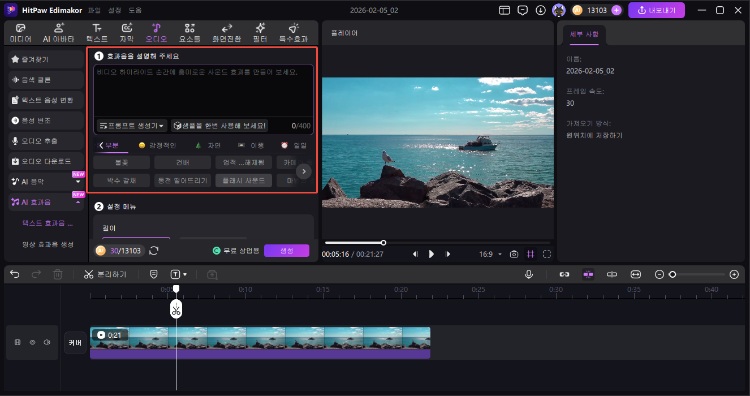
Task: Undo the last action in timeline toolbar
Action: click(x=15, y=274)
